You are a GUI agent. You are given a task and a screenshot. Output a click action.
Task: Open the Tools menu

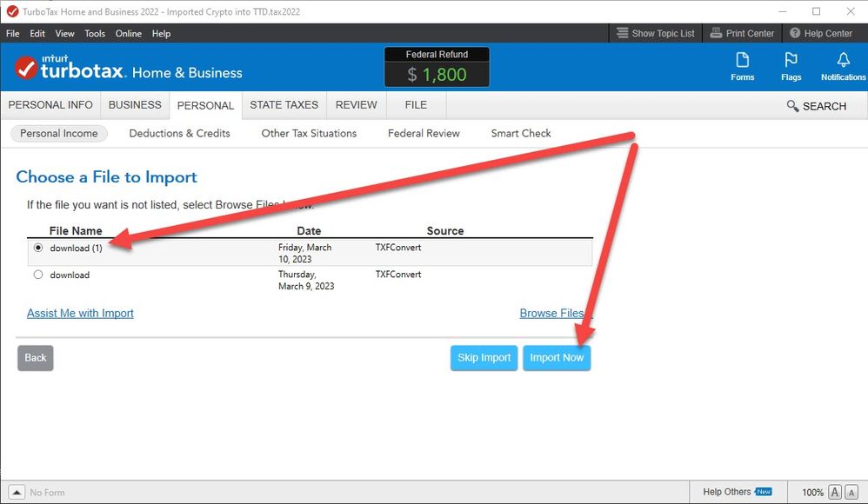click(x=95, y=33)
